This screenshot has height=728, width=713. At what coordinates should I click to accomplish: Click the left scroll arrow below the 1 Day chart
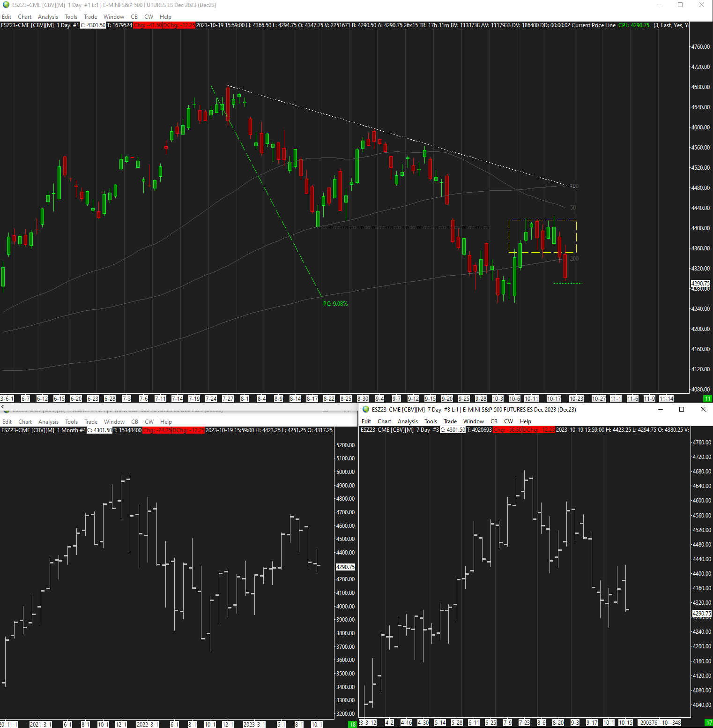[x=2, y=406]
